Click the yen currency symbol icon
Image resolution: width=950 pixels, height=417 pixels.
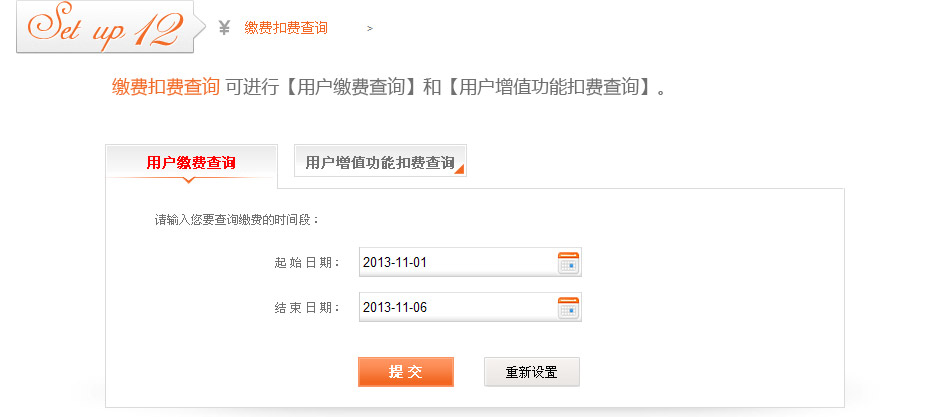tap(224, 28)
